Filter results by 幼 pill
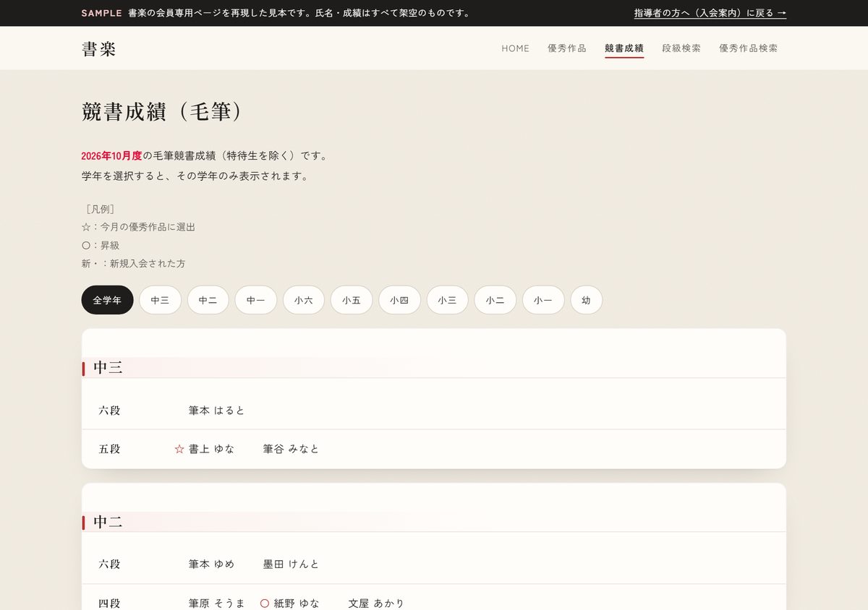Screen dimensions: 868x610 point(586,300)
